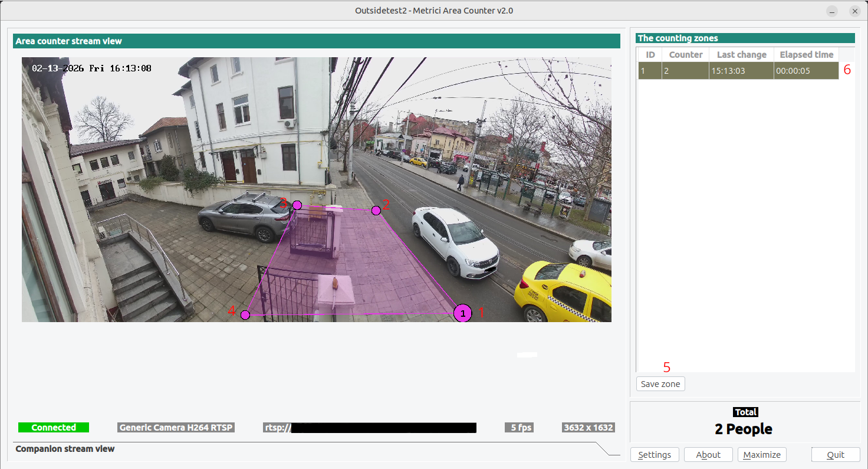Click the Save zone button

(x=660, y=384)
